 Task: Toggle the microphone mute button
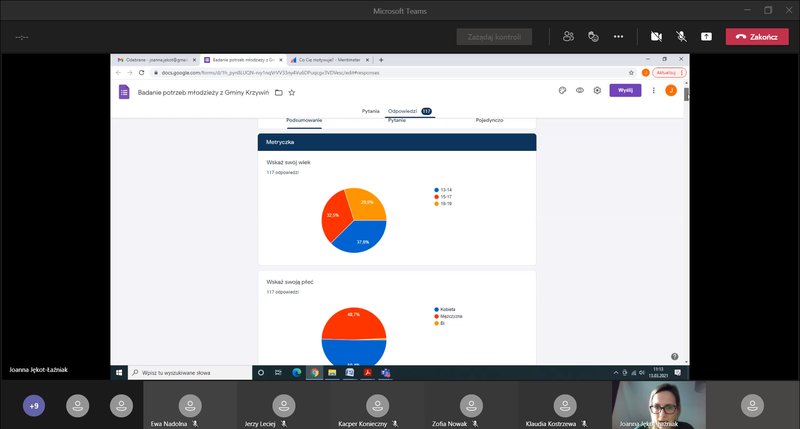tap(681, 36)
